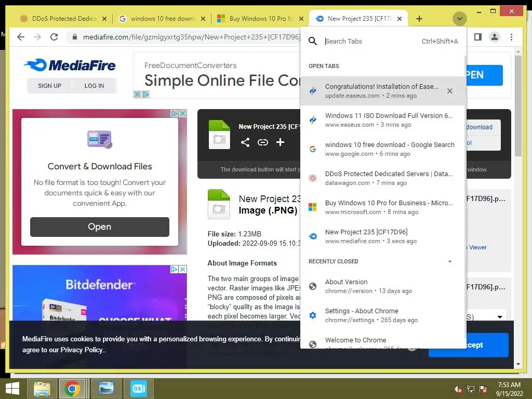Open the Windows Start button
The height and width of the screenshot is (399, 532).
12,389
